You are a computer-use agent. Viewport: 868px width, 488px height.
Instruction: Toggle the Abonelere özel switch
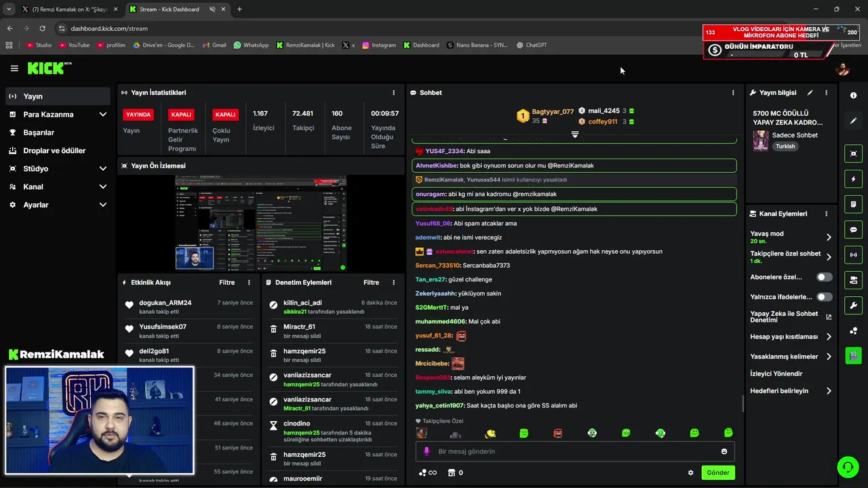825,277
